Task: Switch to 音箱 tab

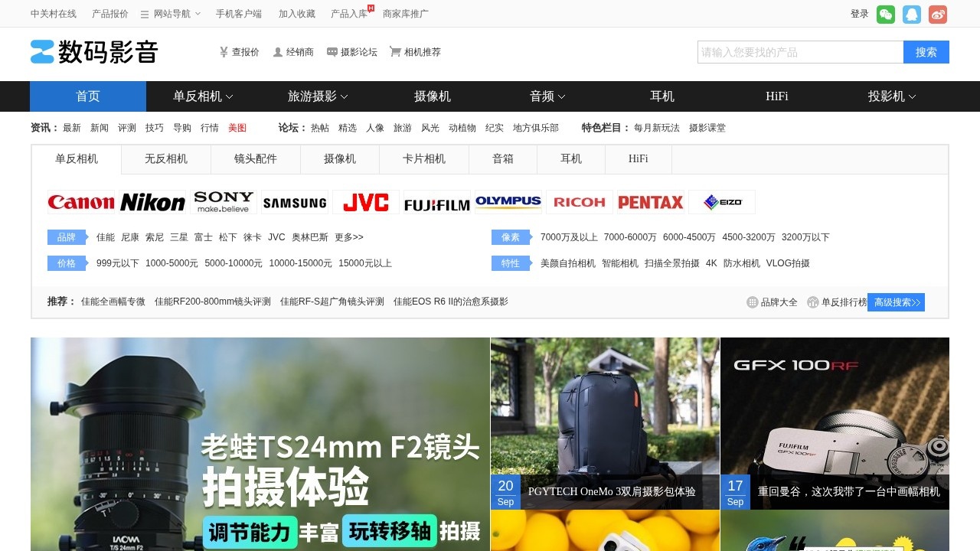Action: (503, 159)
